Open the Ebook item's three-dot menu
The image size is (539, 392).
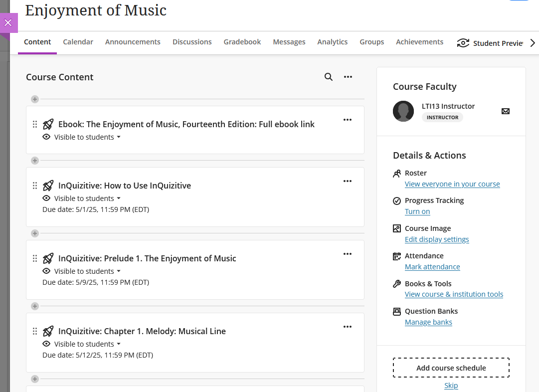pyautogui.click(x=348, y=120)
